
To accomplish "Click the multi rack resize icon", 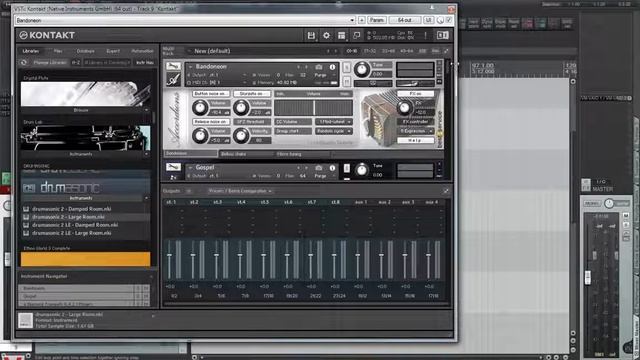I will (446, 51).
